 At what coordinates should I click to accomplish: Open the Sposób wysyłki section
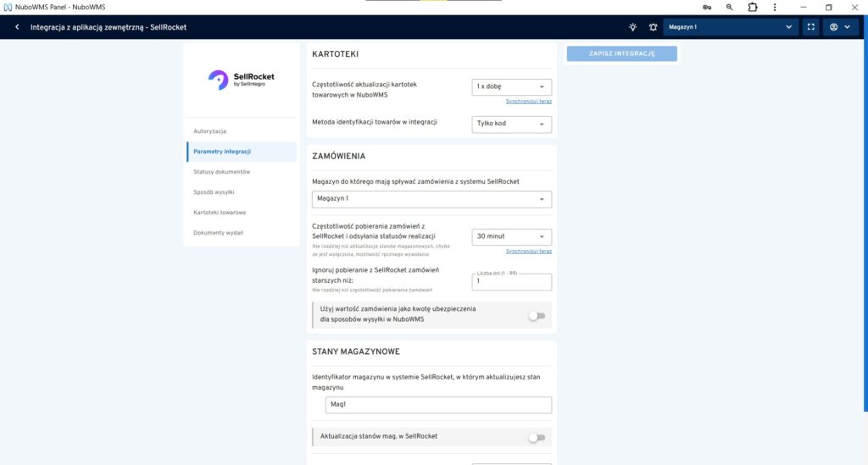click(x=214, y=192)
